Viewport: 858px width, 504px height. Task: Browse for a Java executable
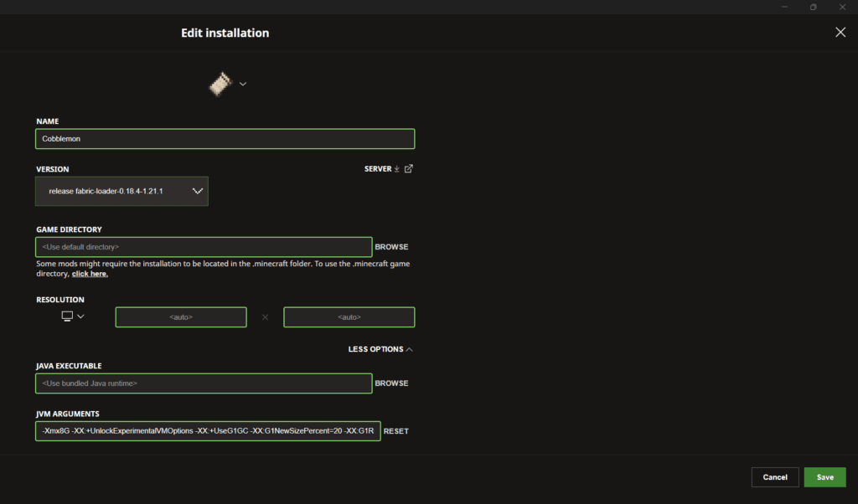click(391, 383)
